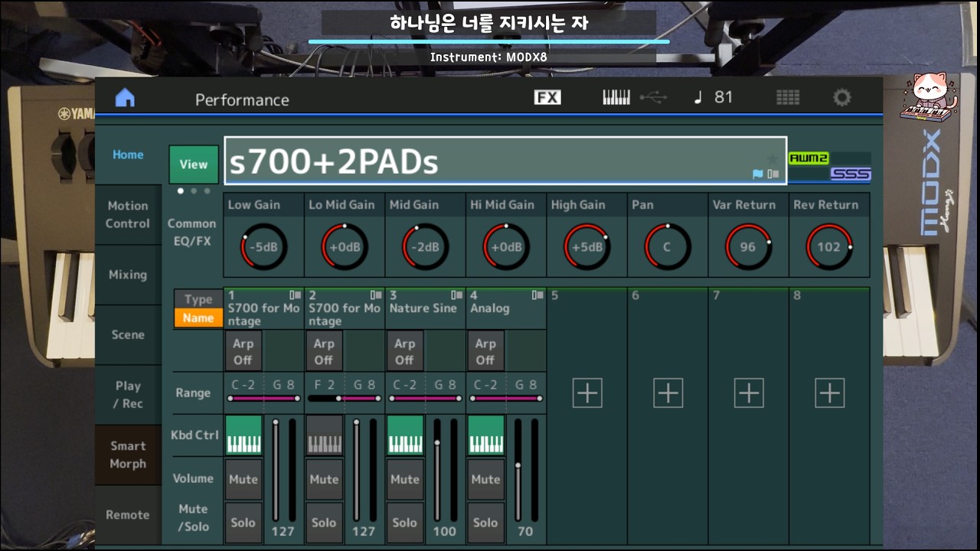Image resolution: width=980 pixels, height=551 pixels.
Task: Toggle Kbd Ctrl for part 1
Action: tap(244, 435)
